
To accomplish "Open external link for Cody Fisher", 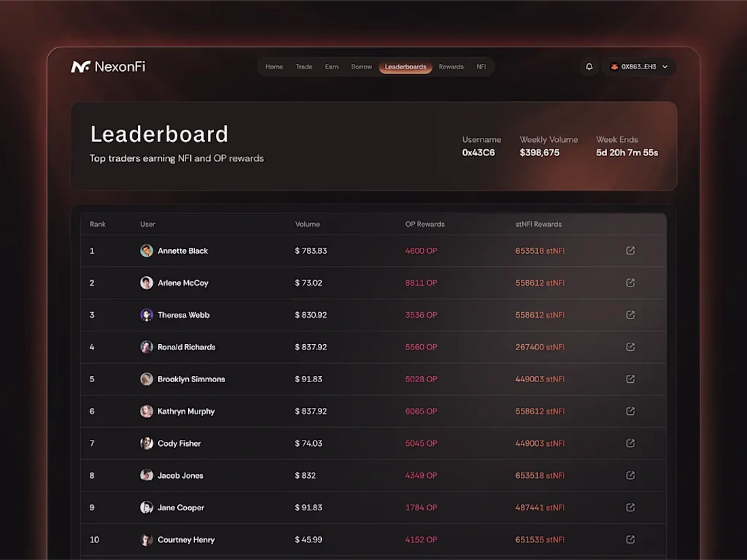I will 630,443.
